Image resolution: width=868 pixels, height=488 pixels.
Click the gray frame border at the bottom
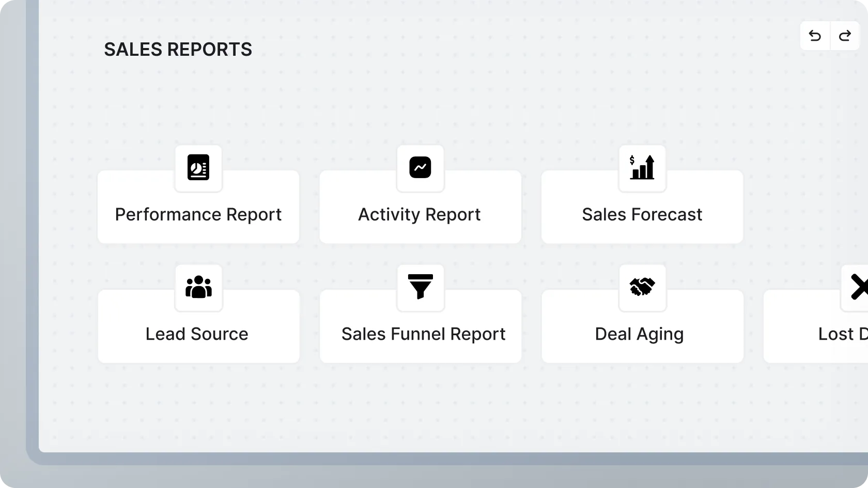point(413,459)
